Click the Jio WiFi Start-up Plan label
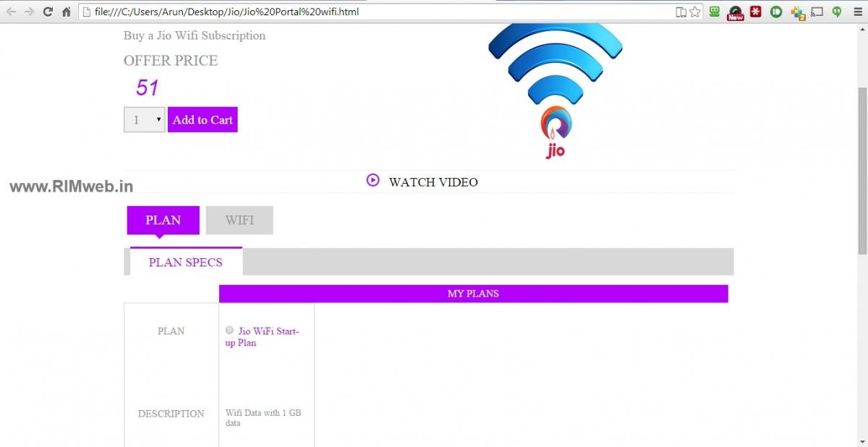The width and height of the screenshot is (868, 447). click(263, 337)
